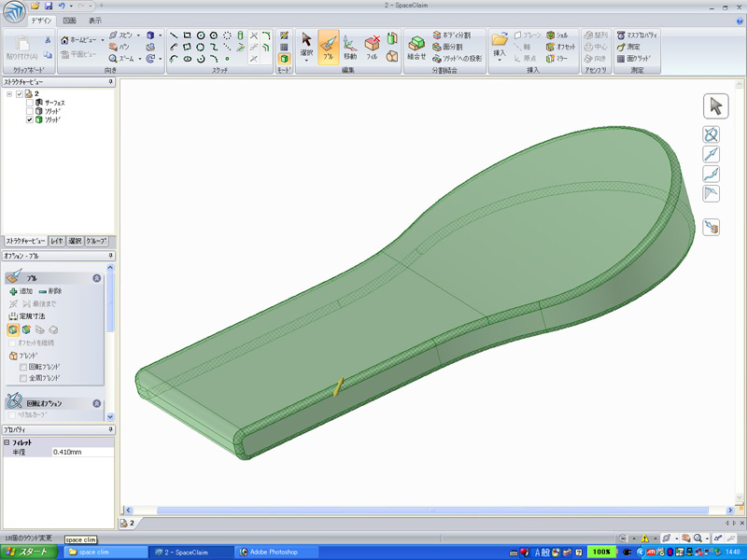Select the Pull (プル) tool in ribbon
The height and width of the screenshot is (560, 747).
(x=328, y=47)
